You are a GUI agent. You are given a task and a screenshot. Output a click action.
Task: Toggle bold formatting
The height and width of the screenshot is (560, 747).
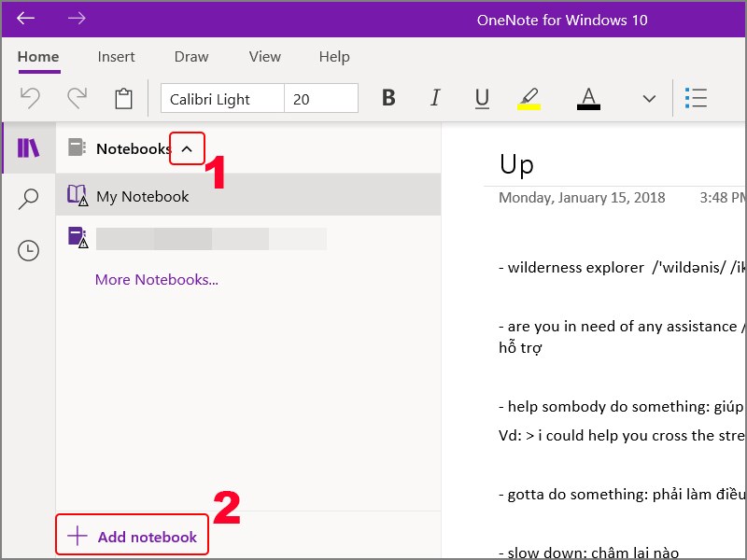[388, 97]
